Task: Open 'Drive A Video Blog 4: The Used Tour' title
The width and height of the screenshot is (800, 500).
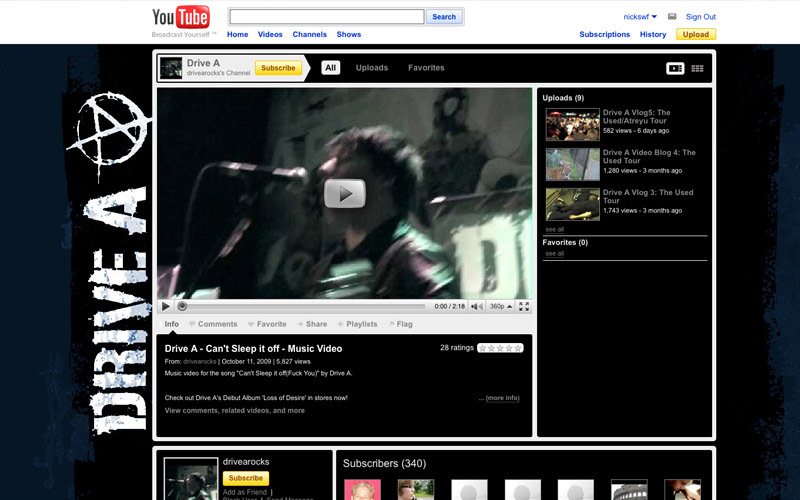Action: [x=649, y=157]
